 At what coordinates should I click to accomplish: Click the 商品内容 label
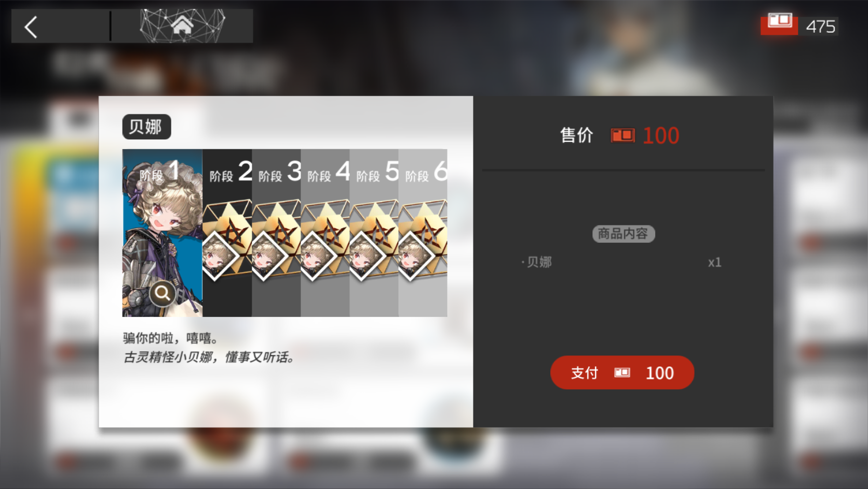623,234
